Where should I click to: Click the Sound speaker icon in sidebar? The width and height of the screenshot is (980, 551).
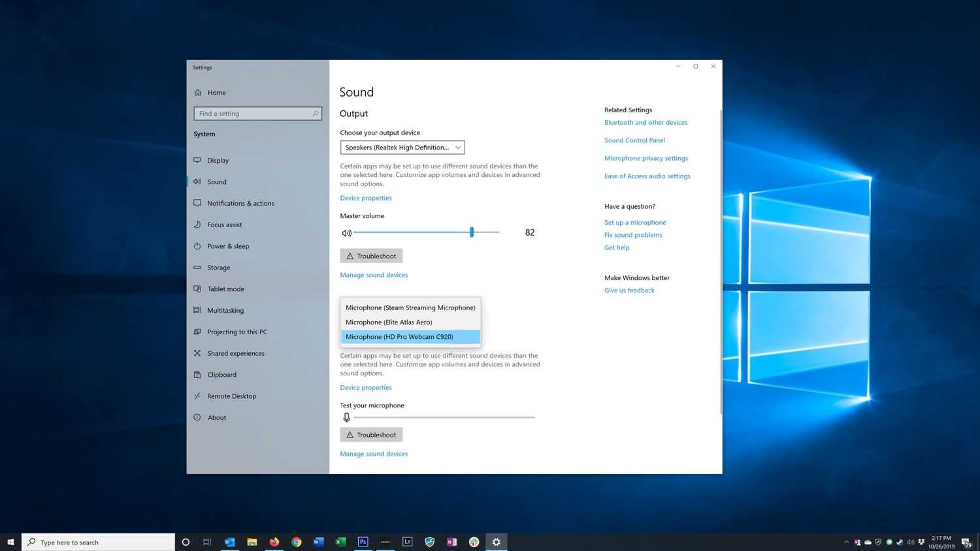pos(197,181)
